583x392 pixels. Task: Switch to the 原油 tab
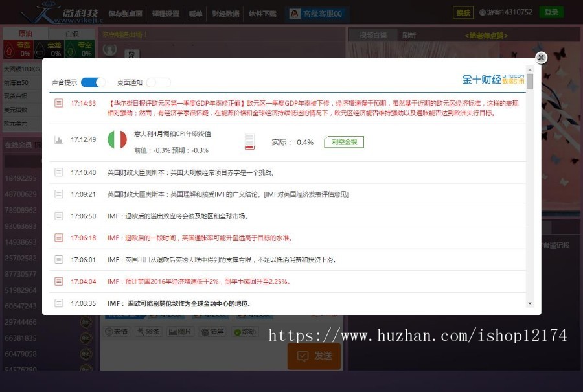tap(25, 34)
